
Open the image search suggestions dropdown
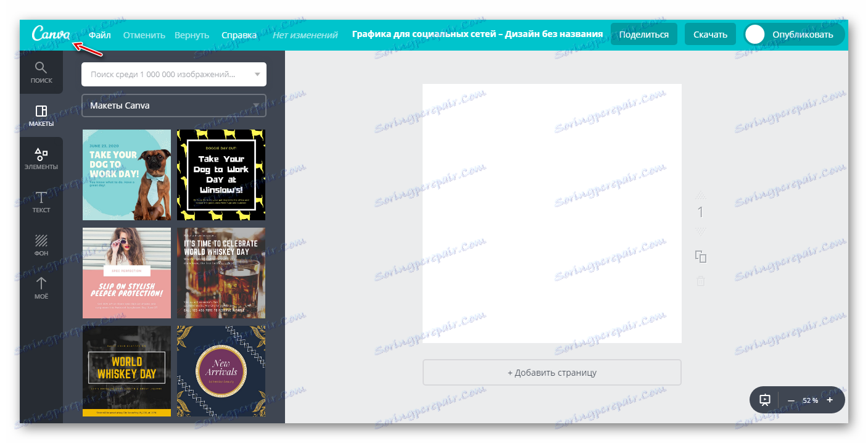click(x=257, y=74)
